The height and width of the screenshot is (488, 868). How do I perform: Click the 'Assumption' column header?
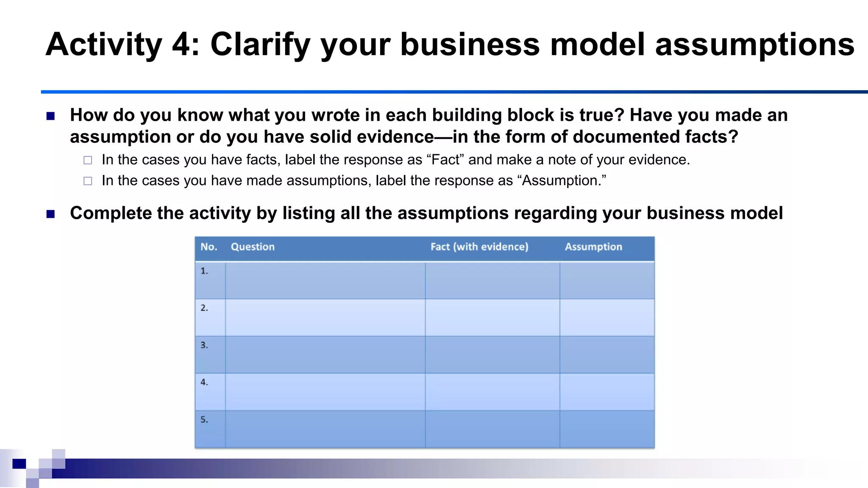pos(593,247)
